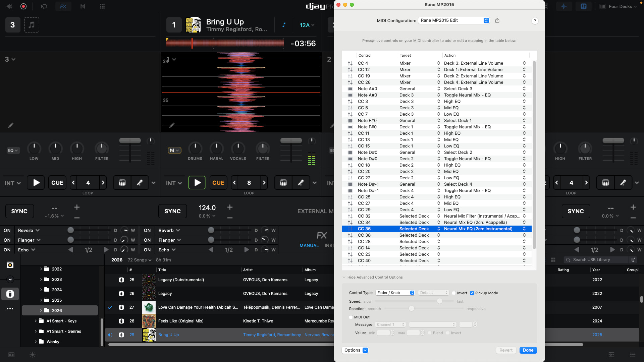The width and height of the screenshot is (644, 362).
Task: Click the deck 1 pencil edit icon
Action: [x=172, y=125]
